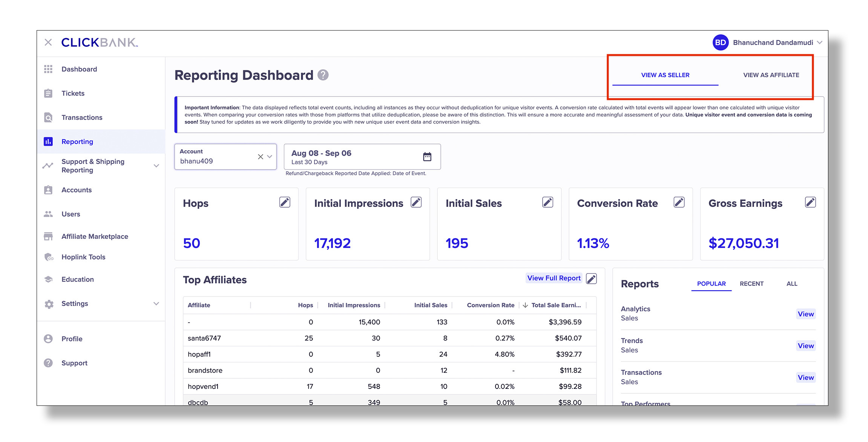Viewport: 868px width, 442px height.
Task: Sort by Total Sale Earnings column
Action: click(x=555, y=305)
